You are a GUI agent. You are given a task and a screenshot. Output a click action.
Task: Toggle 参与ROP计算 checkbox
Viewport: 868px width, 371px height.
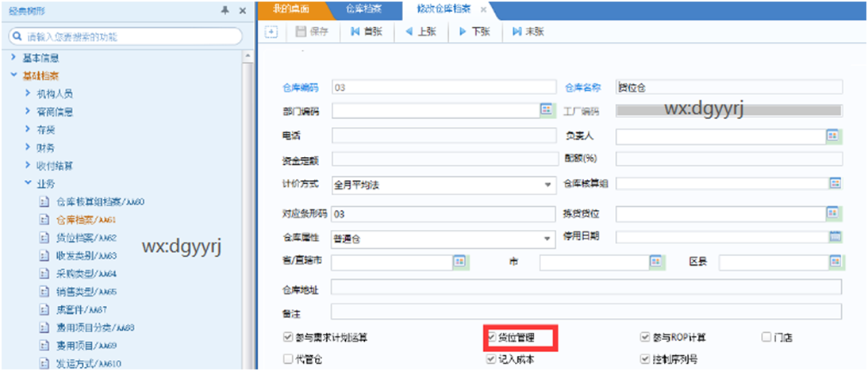pyautogui.click(x=644, y=337)
